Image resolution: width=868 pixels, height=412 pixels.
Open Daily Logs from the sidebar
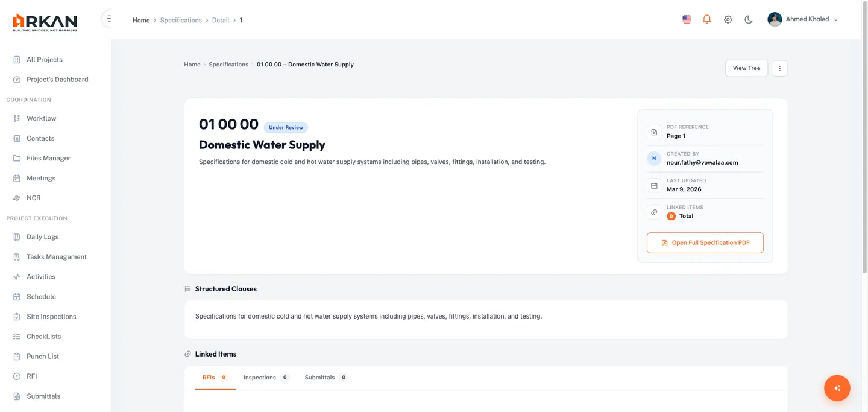coord(42,236)
